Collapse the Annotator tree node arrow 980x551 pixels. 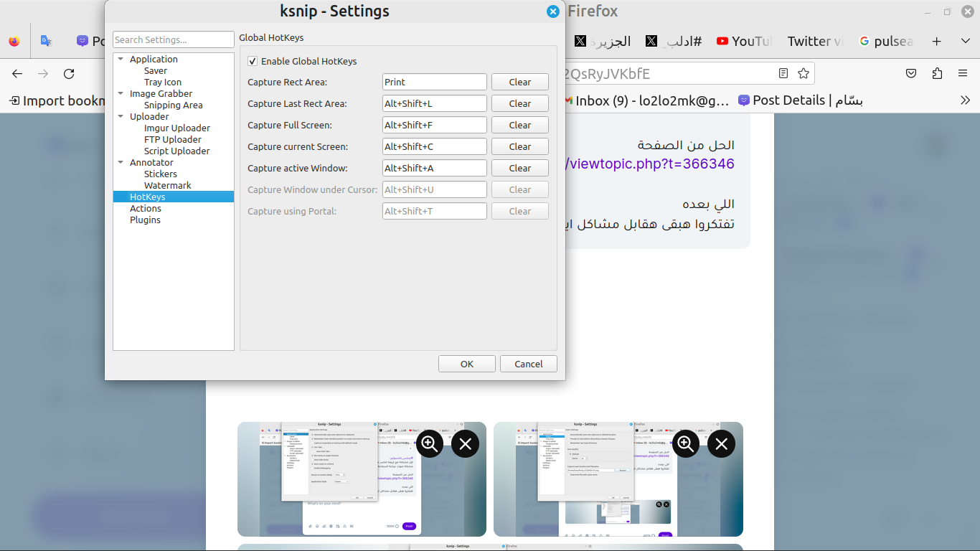click(121, 162)
